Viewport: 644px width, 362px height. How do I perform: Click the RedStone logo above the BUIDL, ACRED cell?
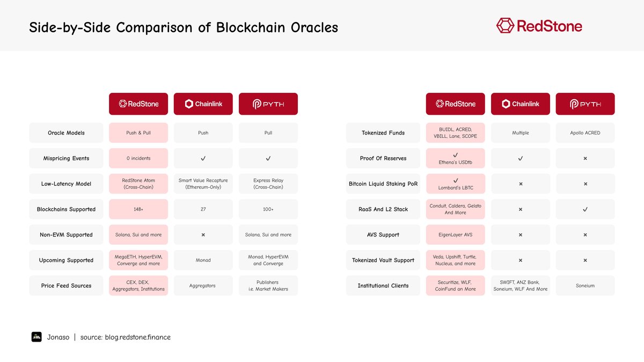click(x=456, y=104)
